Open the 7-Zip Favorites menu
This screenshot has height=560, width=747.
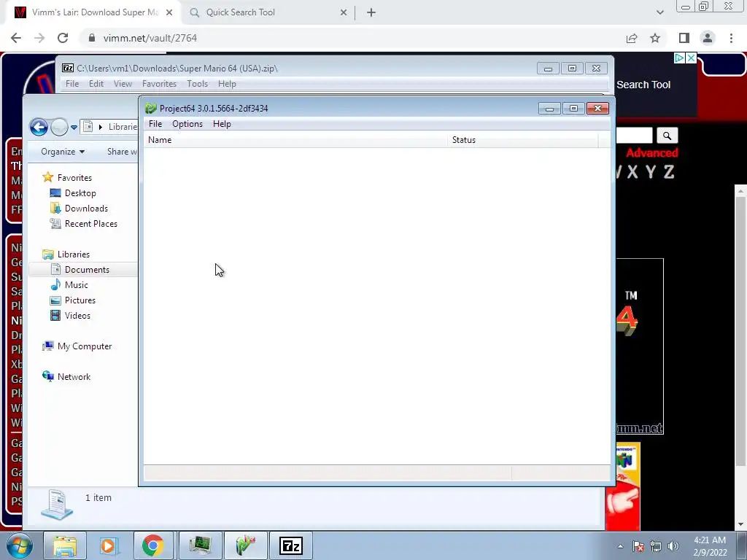pyautogui.click(x=159, y=84)
